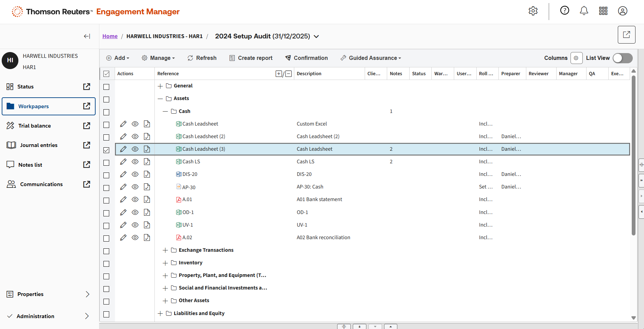
Task: Open Trial balance in new window icon
Action: pos(87,126)
